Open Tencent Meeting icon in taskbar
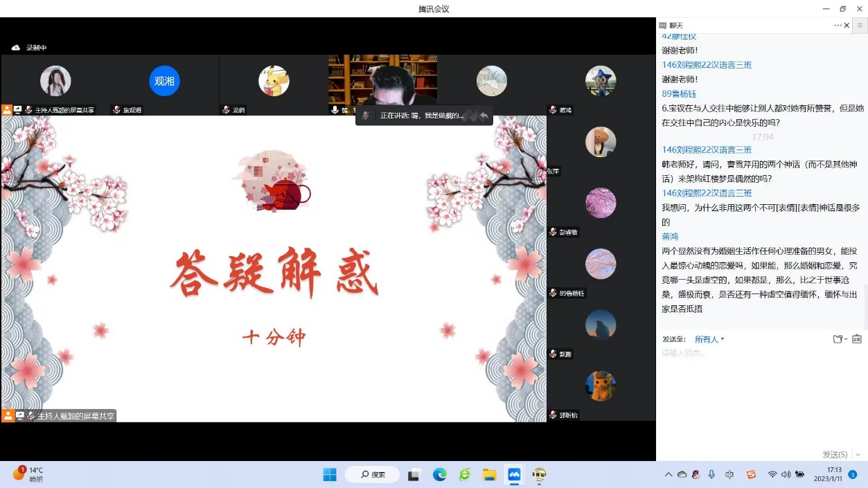Image resolution: width=868 pixels, height=488 pixels. click(x=514, y=474)
